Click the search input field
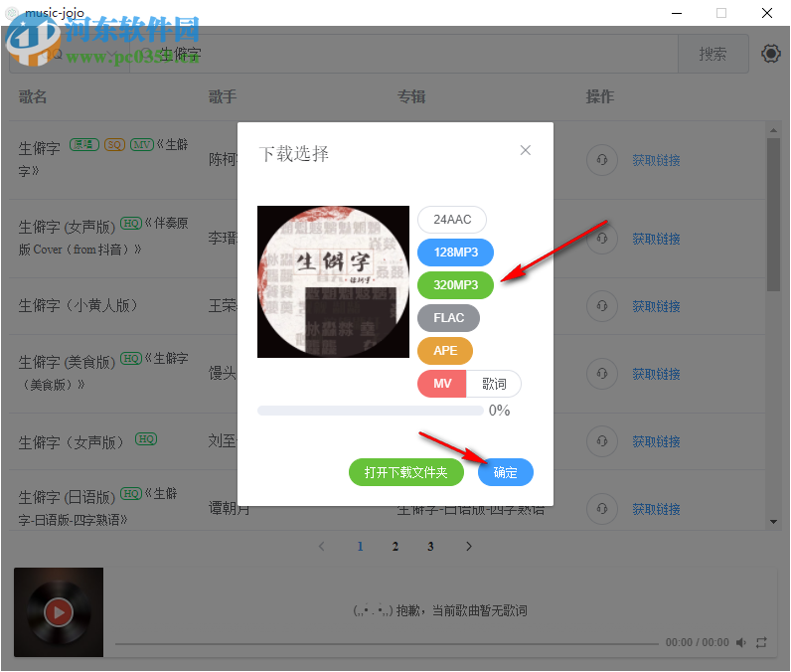The image size is (791, 672). coord(403,54)
